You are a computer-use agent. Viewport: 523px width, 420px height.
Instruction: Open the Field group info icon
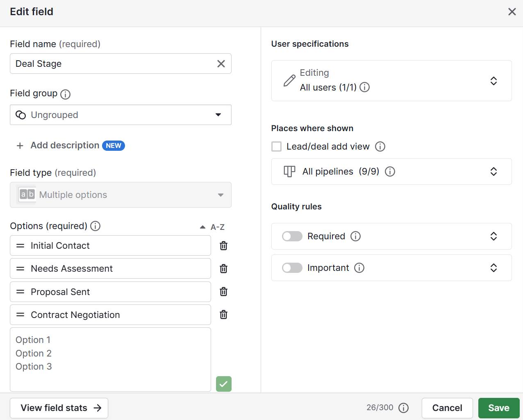(65, 94)
